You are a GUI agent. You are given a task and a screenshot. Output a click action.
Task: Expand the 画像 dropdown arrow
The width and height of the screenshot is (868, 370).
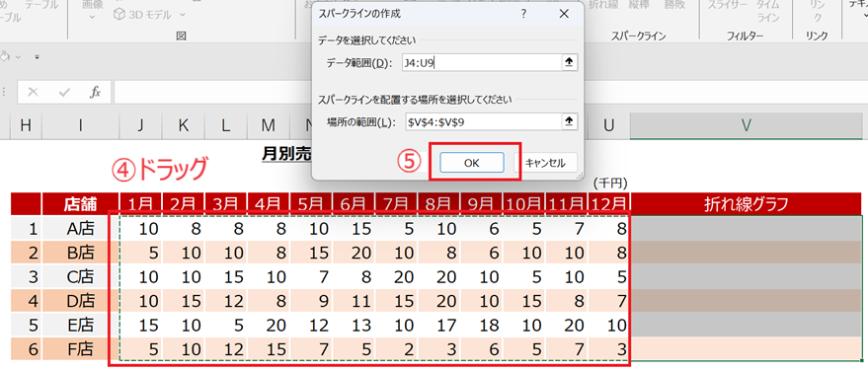(x=92, y=17)
